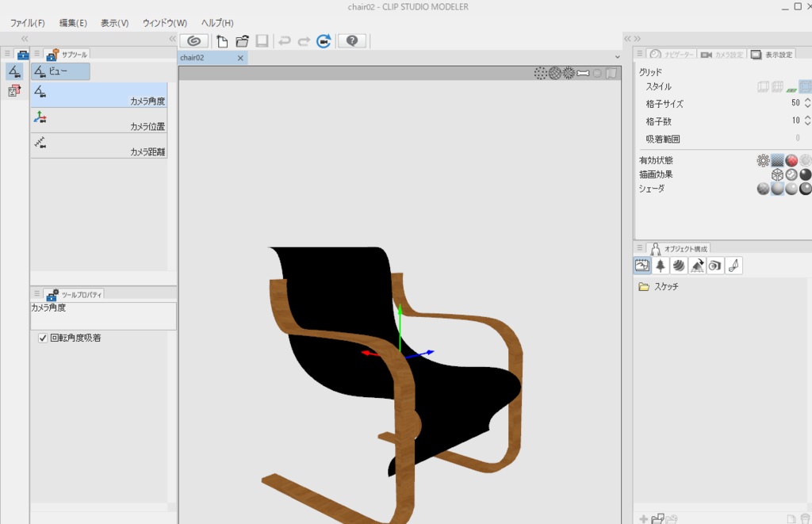The width and height of the screenshot is (812, 524).
Task: Choose the カメラ距離 sub tool
Action: click(x=99, y=146)
